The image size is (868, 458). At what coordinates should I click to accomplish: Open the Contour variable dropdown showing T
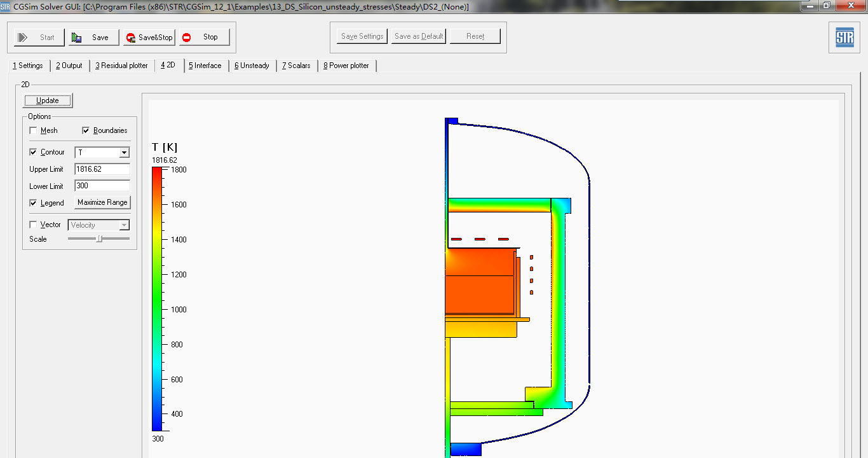pos(102,153)
